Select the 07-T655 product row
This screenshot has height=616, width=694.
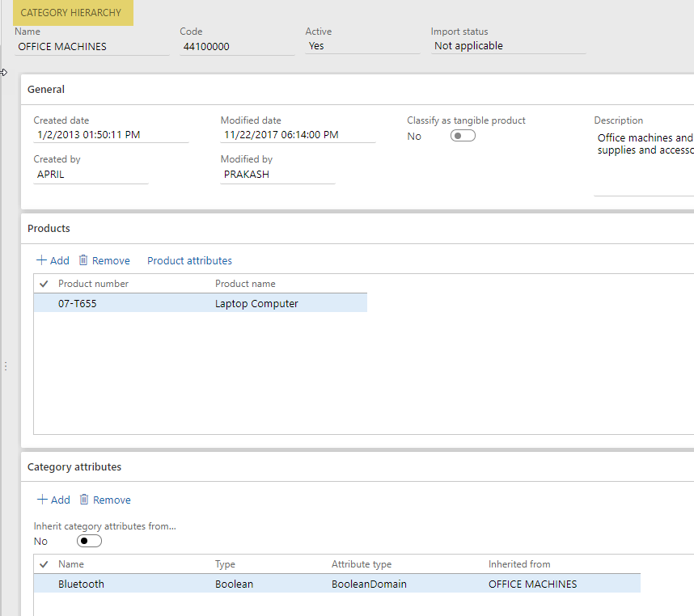pos(78,304)
